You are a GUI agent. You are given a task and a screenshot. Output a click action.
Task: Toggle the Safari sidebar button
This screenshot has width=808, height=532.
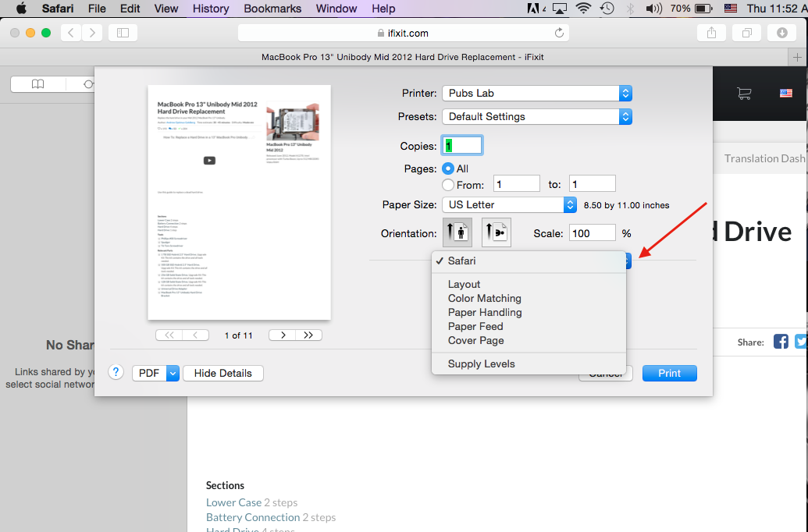coord(123,33)
